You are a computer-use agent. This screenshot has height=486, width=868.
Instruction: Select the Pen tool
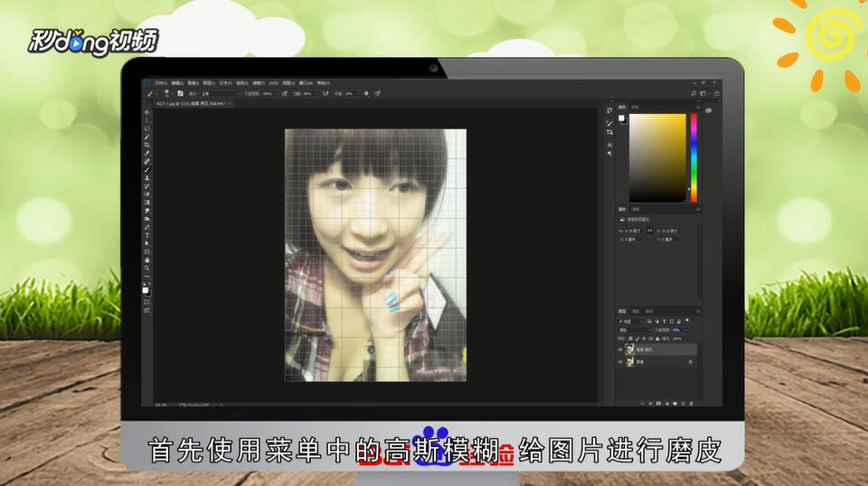(146, 226)
